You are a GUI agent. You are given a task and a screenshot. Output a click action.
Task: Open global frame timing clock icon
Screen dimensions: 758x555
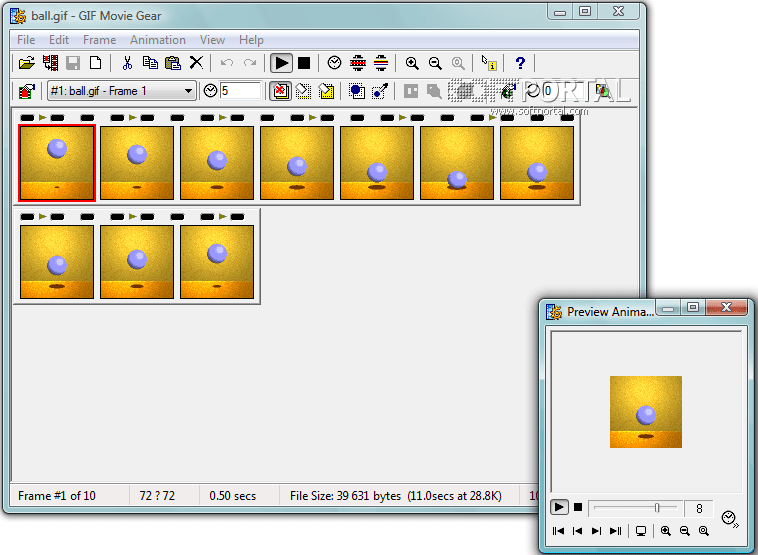(x=335, y=63)
